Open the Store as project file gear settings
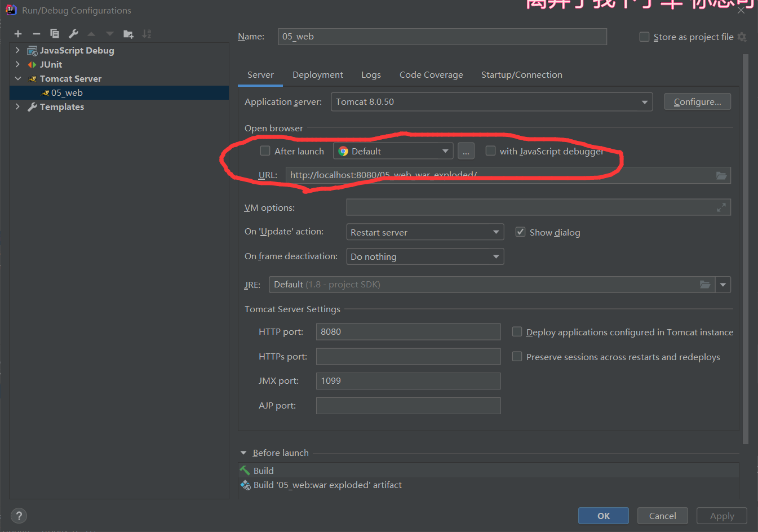 tap(742, 37)
